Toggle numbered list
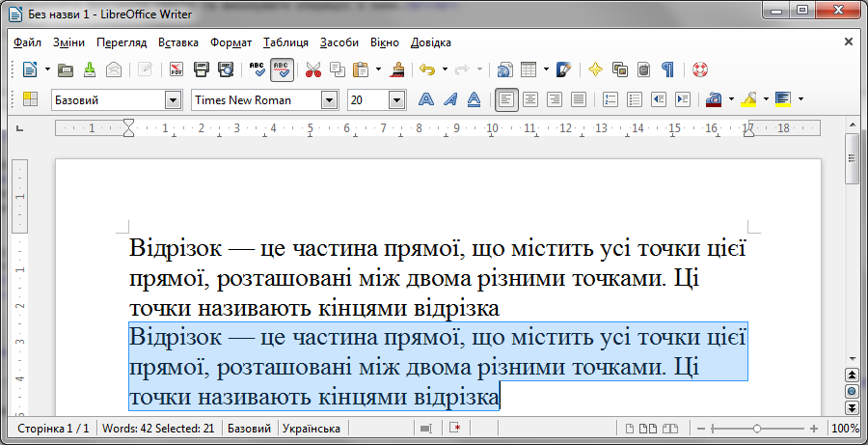Viewport: 868px width, 445px height. pyautogui.click(x=610, y=99)
